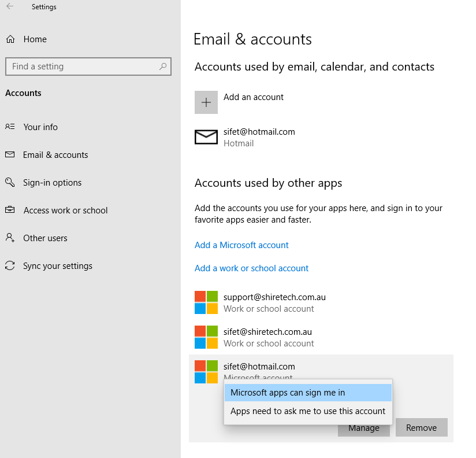Click the Find a setting search box

click(88, 67)
